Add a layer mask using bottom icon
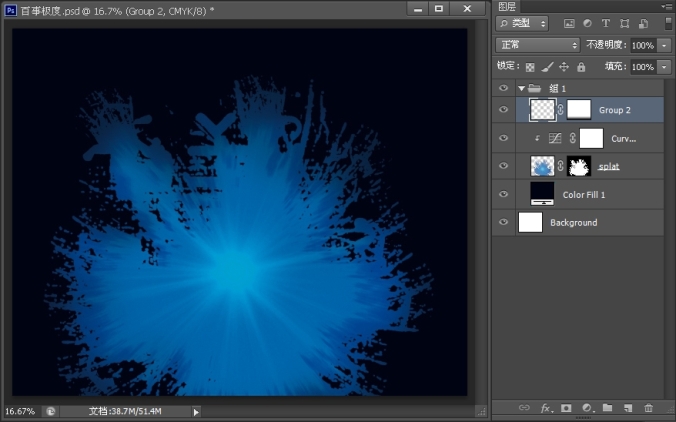Screen dimensions: 676x422 pyautogui.click(x=566, y=408)
